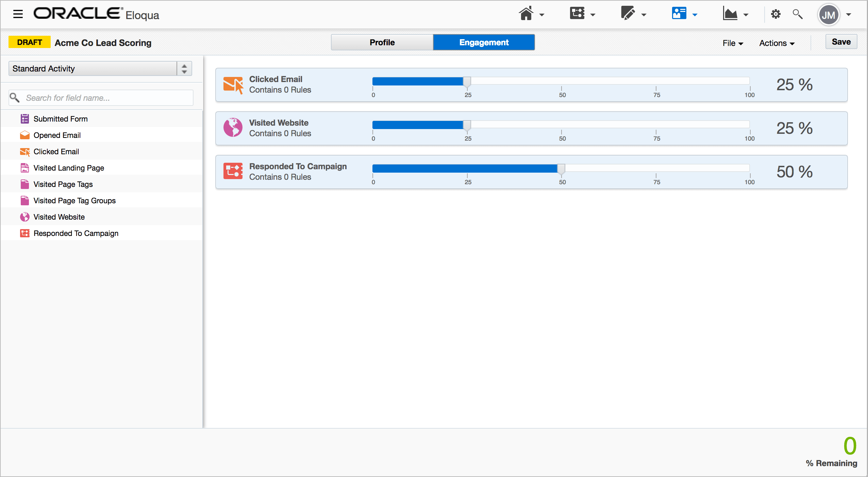
Task: Open the Assets pencil icon menu
Action: pos(628,14)
